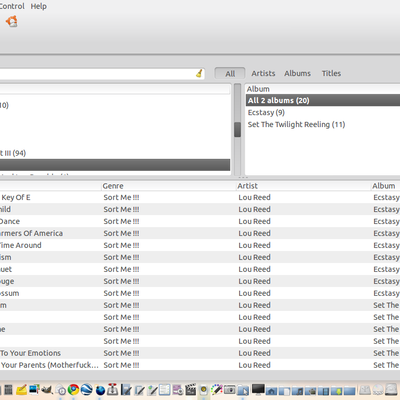This screenshot has width=400, height=400.
Task: Launch GIMP from the dock
Action: pyautogui.click(x=47, y=389)
